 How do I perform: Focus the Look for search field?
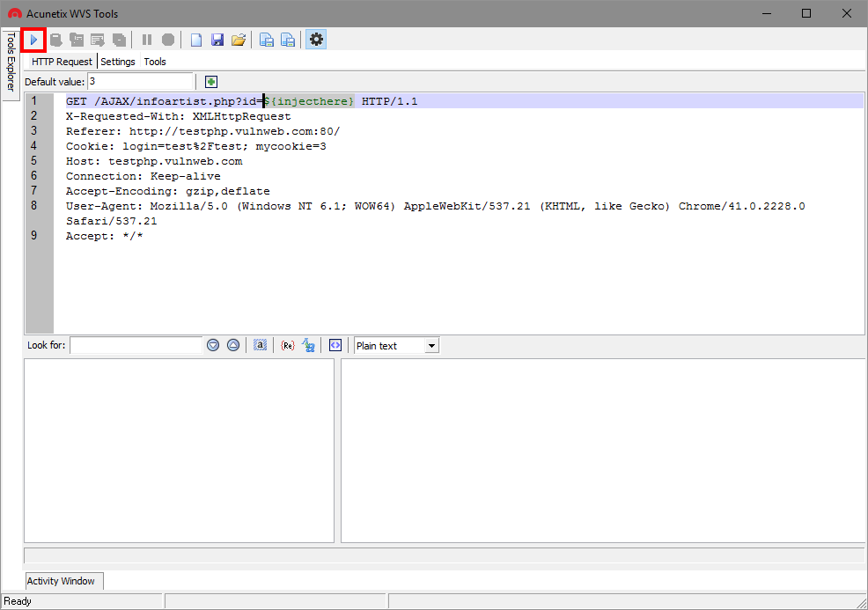coord(136,345)
